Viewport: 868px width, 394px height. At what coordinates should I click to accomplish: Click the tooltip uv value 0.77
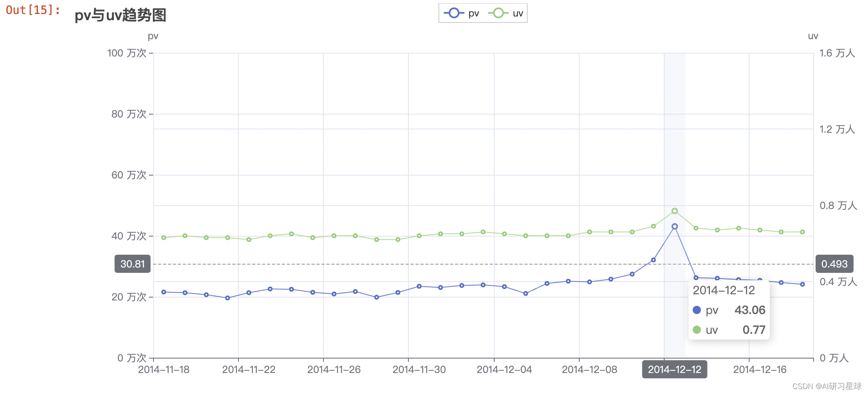pos(754,330)
